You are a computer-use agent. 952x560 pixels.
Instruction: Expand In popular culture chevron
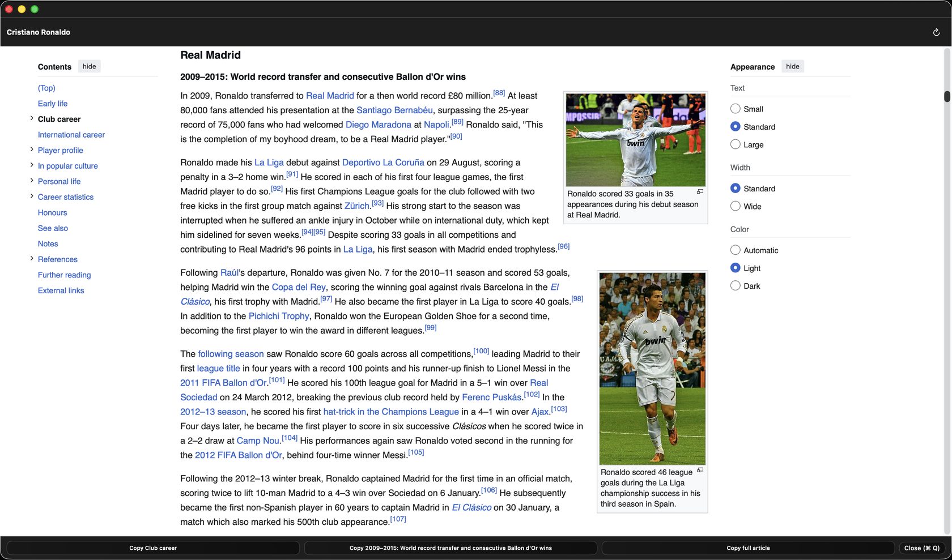point(32,165)
